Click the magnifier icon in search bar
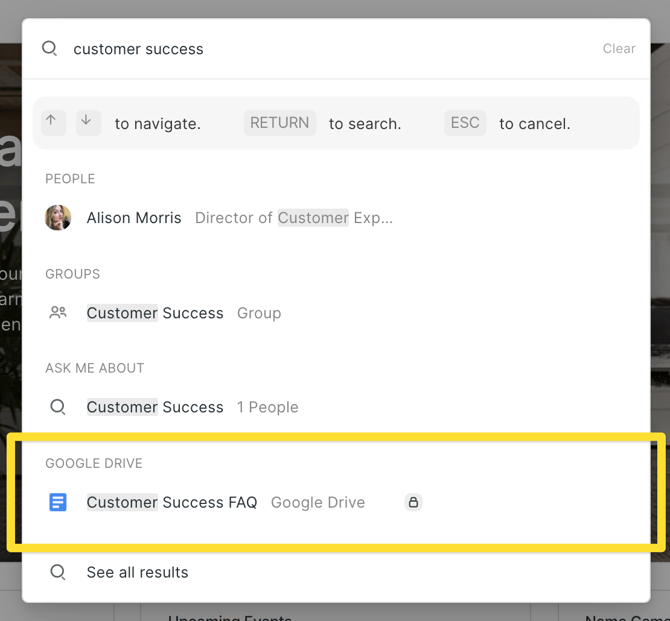670x621 pixels. 49,48
